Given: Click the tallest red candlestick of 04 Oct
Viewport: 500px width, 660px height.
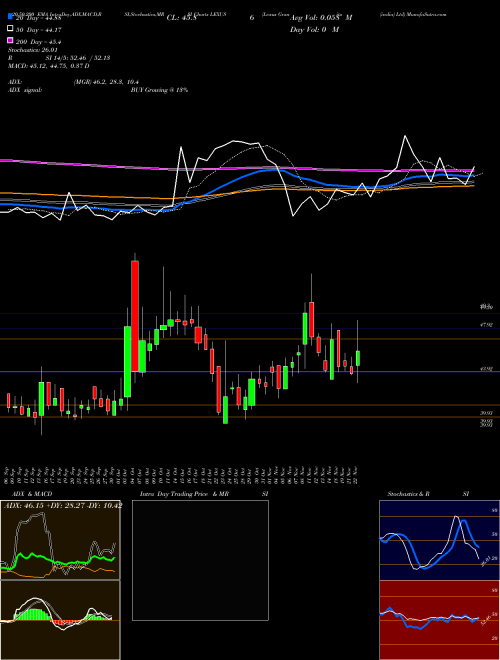Looking at the screenshot, I should point(135,316).
